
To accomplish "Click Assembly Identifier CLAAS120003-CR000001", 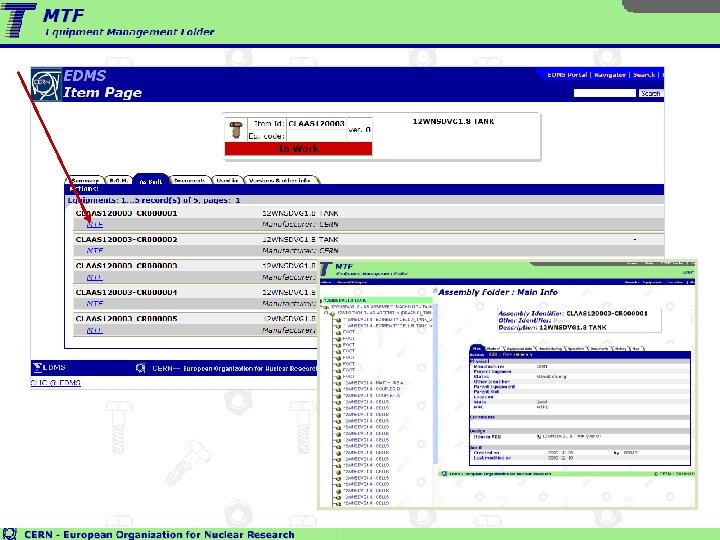I will [x=607, y=313].
